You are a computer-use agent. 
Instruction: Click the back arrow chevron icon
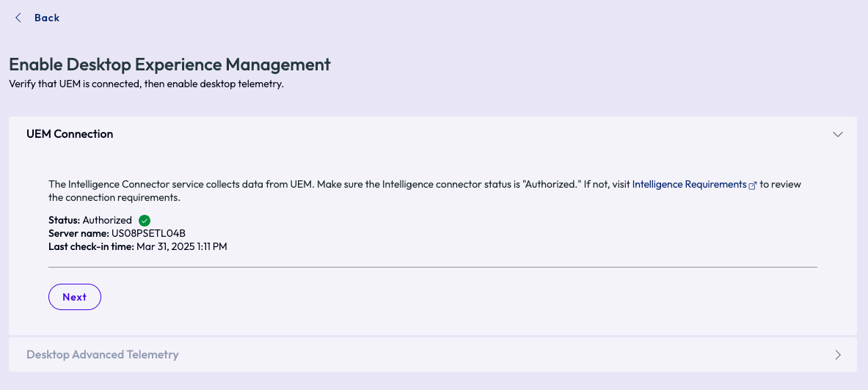[x=18, y=18]
